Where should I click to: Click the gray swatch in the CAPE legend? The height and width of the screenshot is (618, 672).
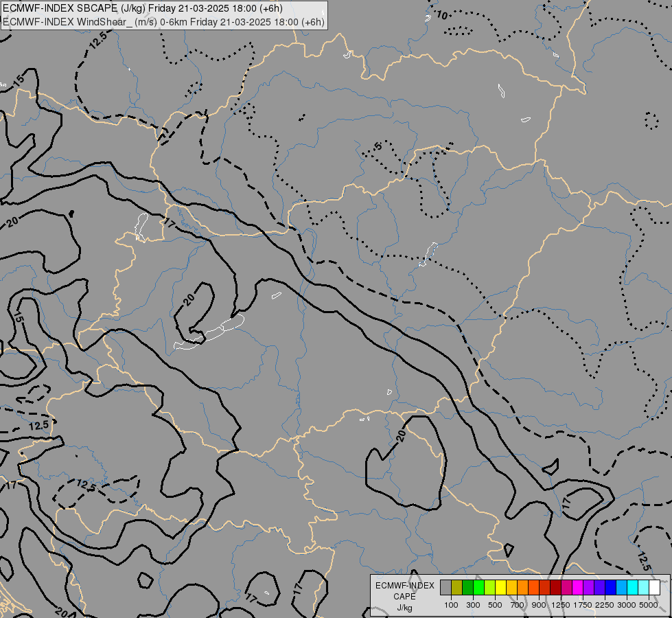pos(445,587)
